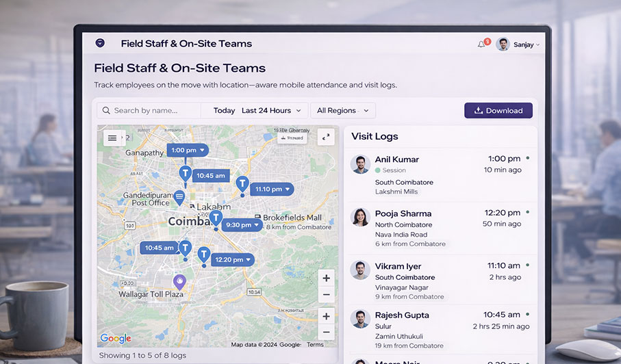Click the Brokefields Mall marker icon
Image resolution: width=621 pixels, height=364 pixels.
point(258,217)
